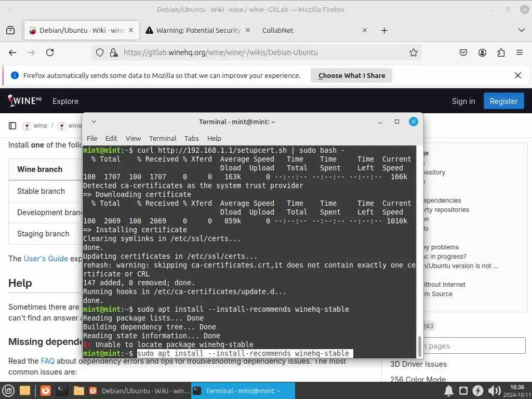Close the Warning: Potential Security tab
The width and height of the screenshot is (532, 399).
pos(248,30)
